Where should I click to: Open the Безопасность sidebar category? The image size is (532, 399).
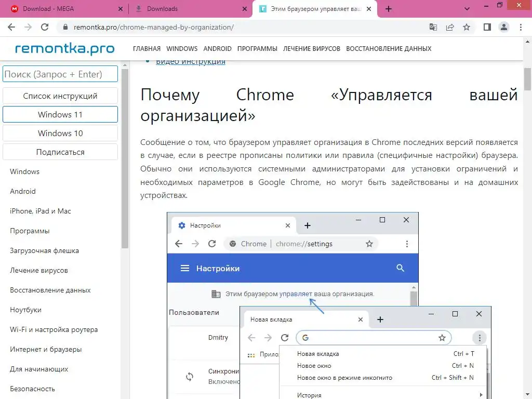click(32, 389)
